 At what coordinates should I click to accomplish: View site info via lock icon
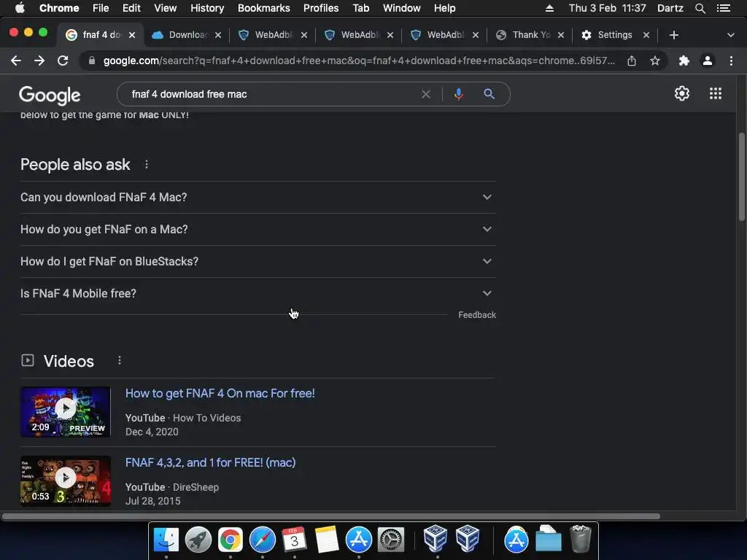coord(92,61)
